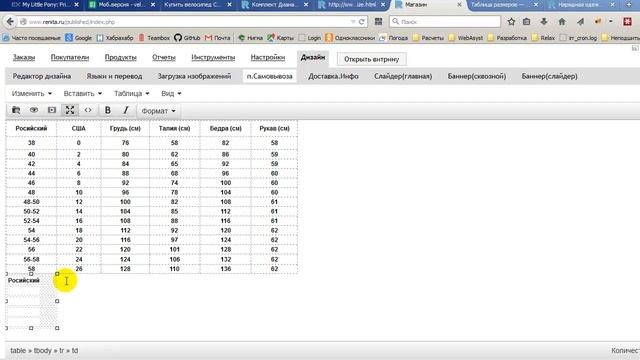Open Google bookmark
Viewport: 640px width, 360px height.
click(78, 38)
